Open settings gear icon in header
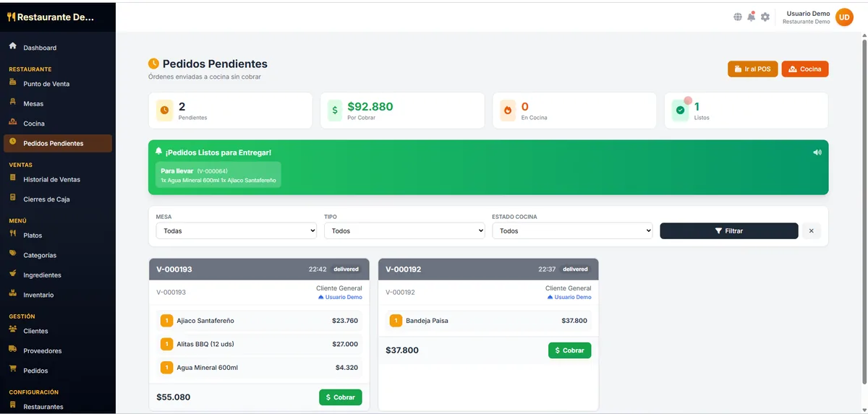Image resolution: width=868 pixels, height=414 pixels. tap(765, 17)
